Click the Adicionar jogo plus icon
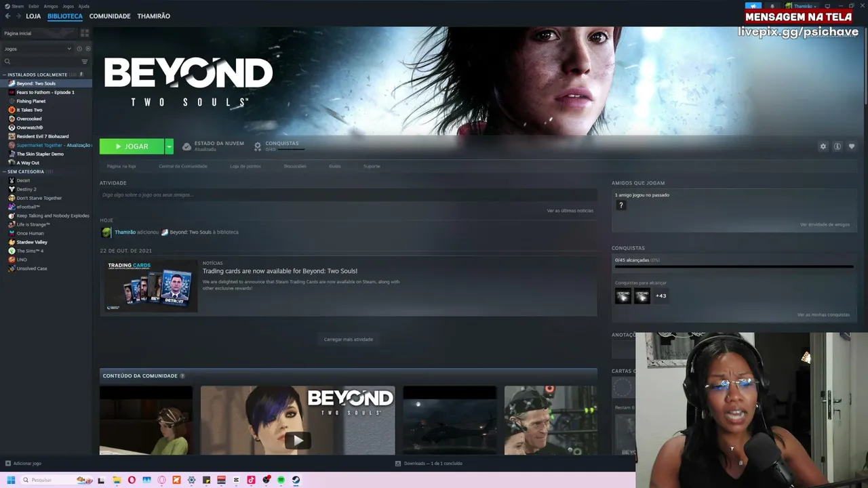 7,464
